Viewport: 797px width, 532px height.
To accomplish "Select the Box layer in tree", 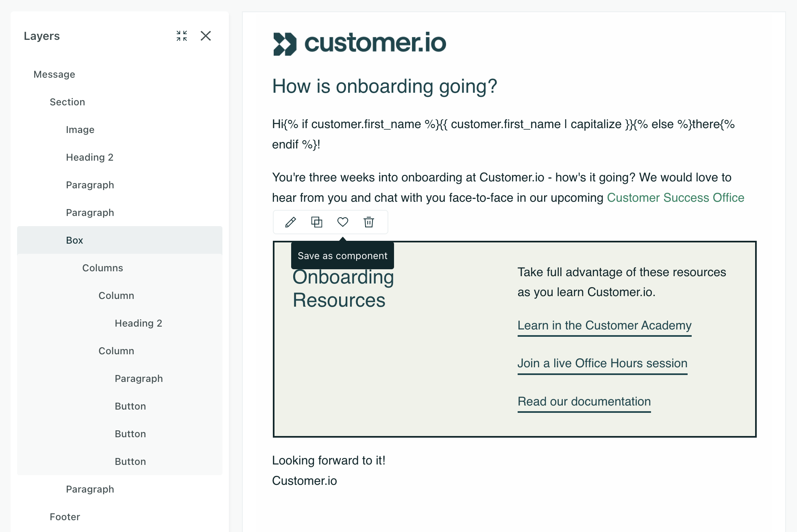I will (x=74, y=240).
